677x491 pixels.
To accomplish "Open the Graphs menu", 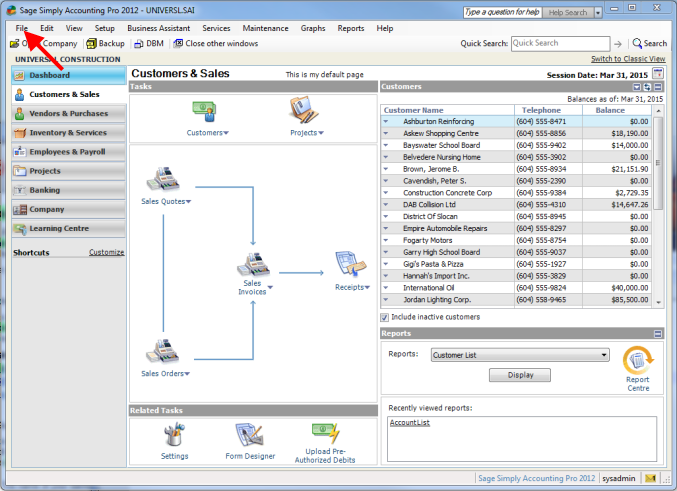I will (313, 29).
